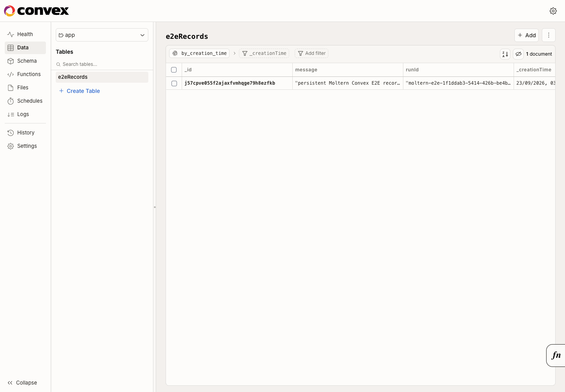Click the Convex logo
This screenshot has width=565, height=392.
pyautogui.click(x=36, y=11)
